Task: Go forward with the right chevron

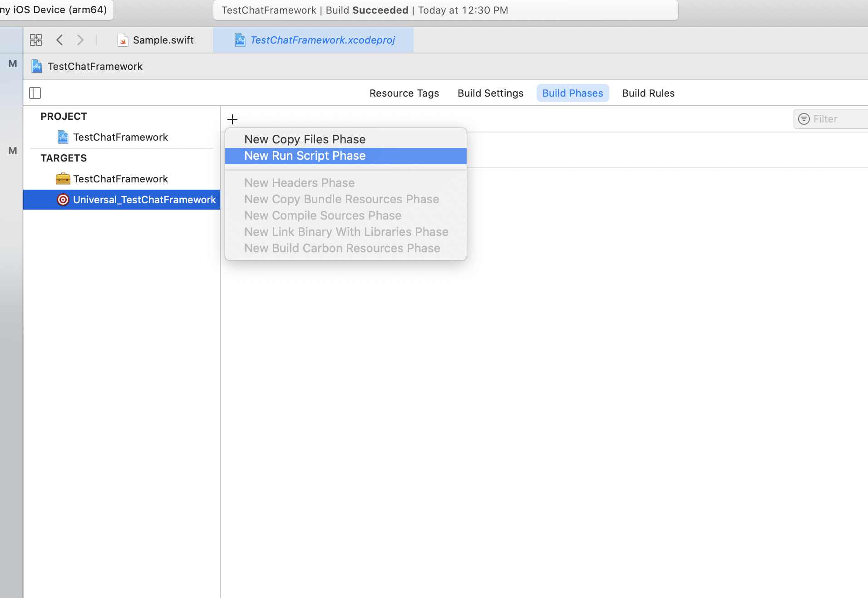Action: 80,40
